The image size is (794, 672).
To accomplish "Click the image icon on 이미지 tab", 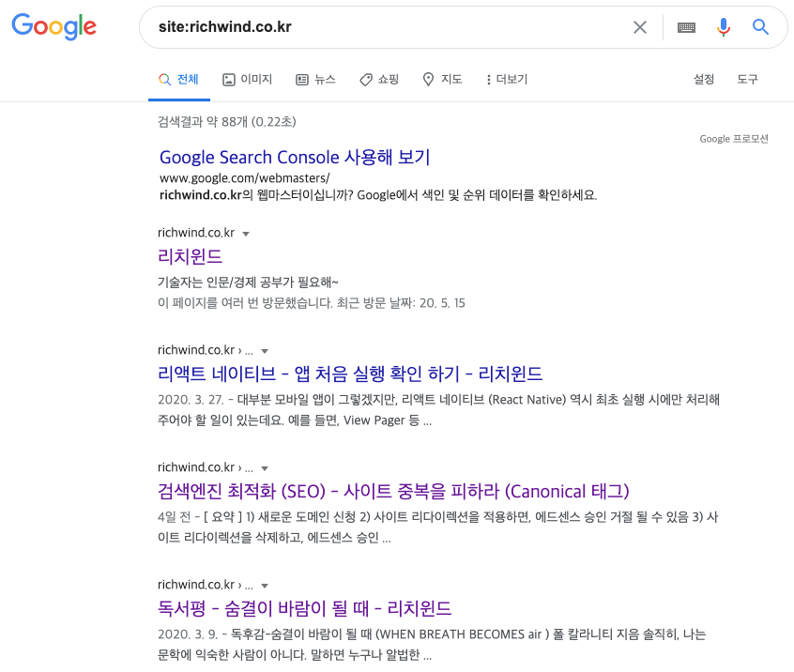I will [x=229, y=80].
